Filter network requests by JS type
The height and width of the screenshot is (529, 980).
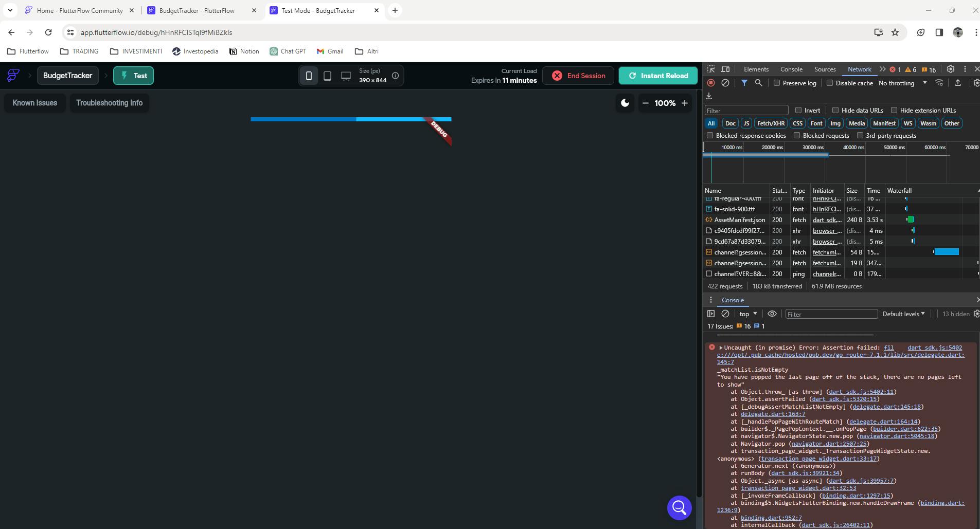746,123
